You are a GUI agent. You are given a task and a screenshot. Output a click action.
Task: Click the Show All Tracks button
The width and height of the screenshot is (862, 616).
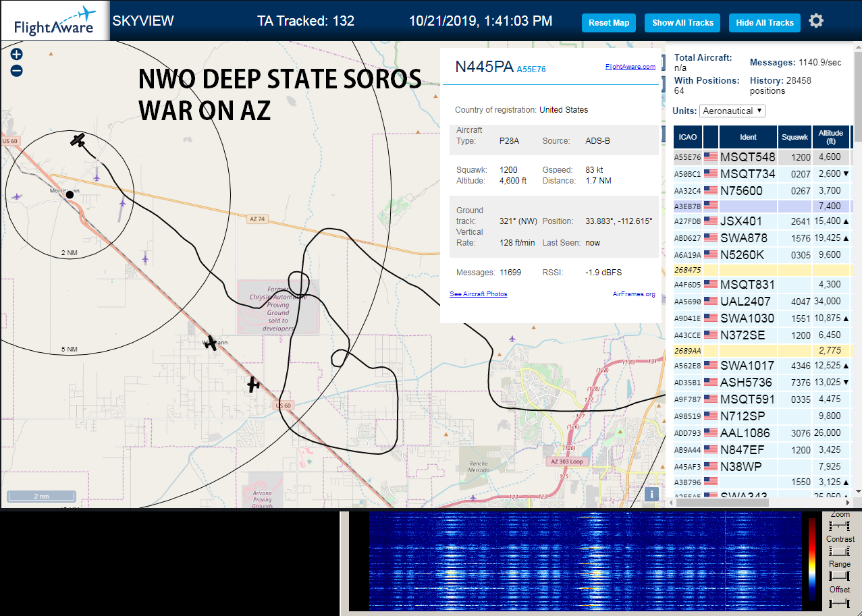click(682, 23)
